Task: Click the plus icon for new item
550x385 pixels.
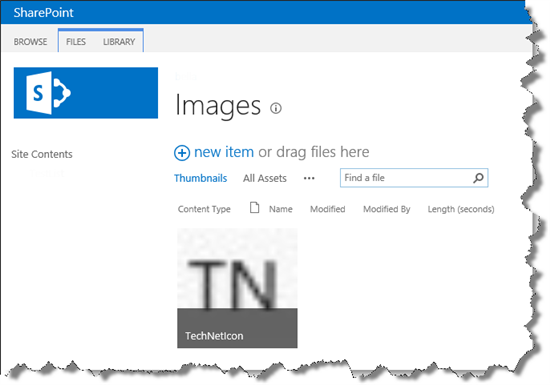Action: tap(182, 153)
